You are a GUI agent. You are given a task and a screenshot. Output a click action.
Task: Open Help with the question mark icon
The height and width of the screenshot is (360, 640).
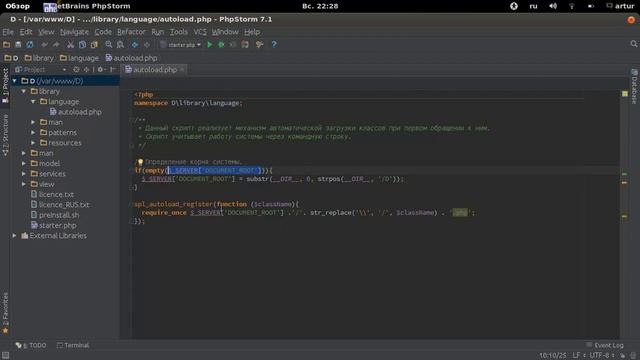[274, 45]
